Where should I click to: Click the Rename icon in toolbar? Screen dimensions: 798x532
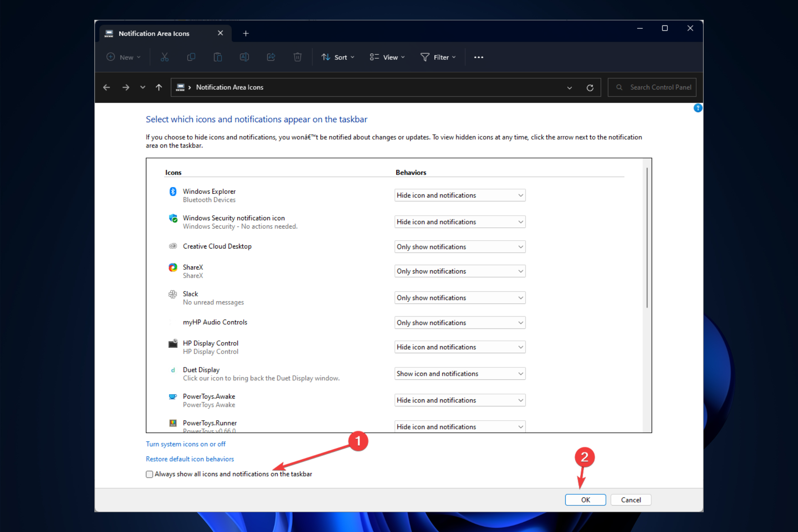pos(244,57)
